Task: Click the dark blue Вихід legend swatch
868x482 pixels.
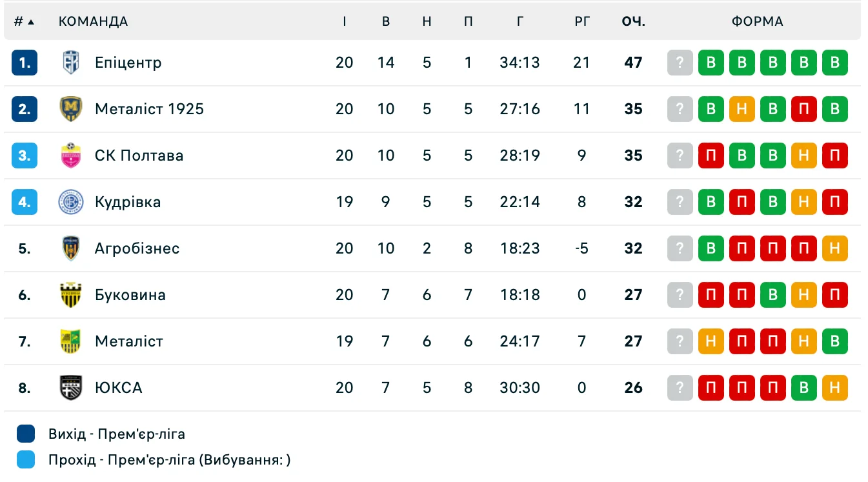Action: [26, 434]
